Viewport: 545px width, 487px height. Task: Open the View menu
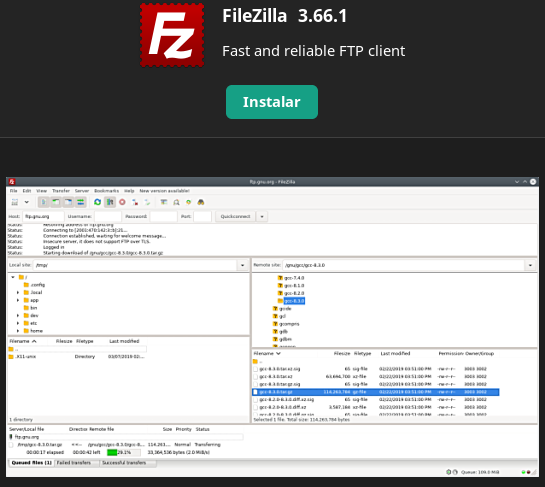coord(41,191)
